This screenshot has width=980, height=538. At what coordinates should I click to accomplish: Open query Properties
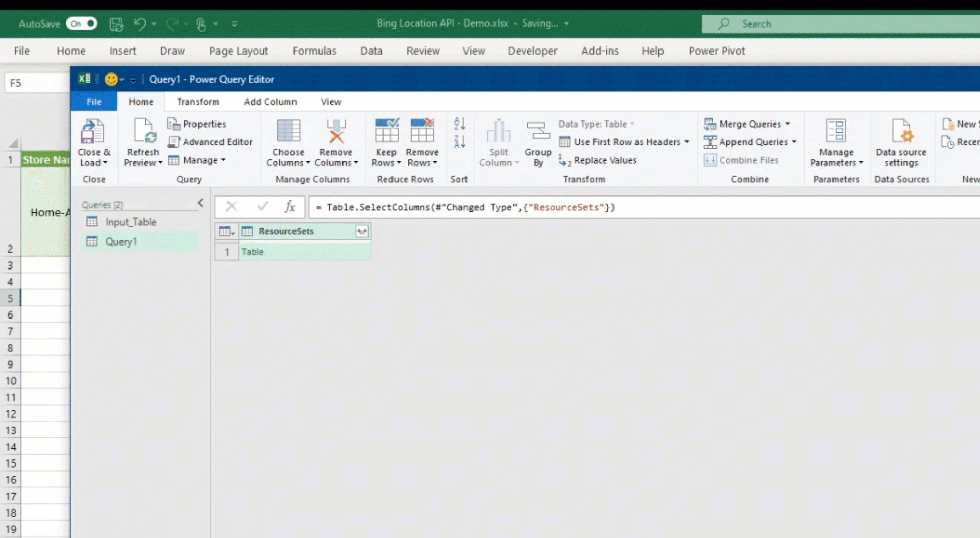click(x=197, y=124)
